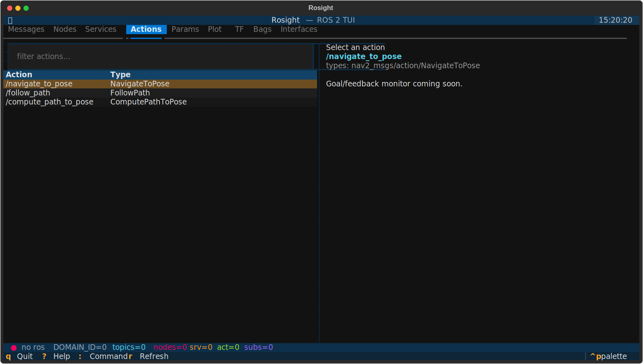Close the Rosight window with red button
This screenshot has width=643, height=364.
click(10, 8)
